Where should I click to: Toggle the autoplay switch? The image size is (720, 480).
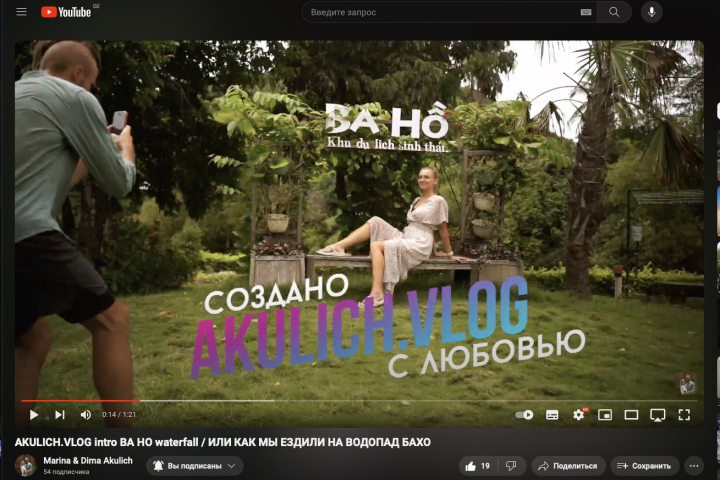click(524, 415)
